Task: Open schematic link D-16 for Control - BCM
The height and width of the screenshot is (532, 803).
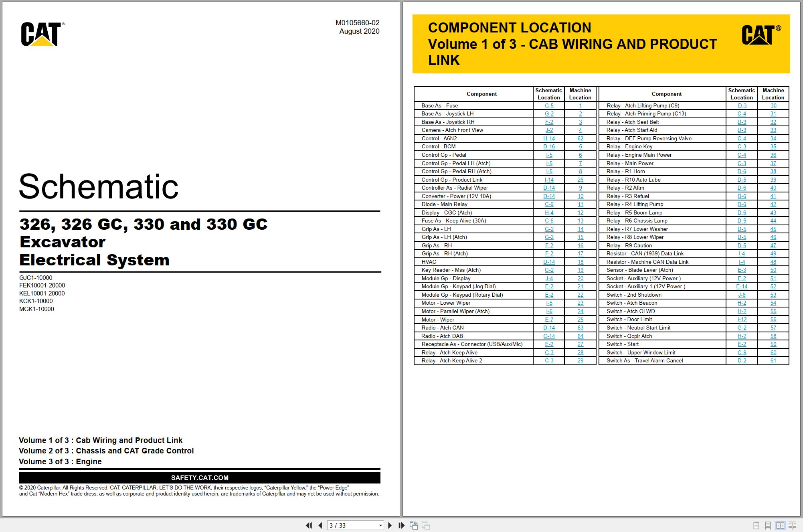Action: [x=549, y=147]
